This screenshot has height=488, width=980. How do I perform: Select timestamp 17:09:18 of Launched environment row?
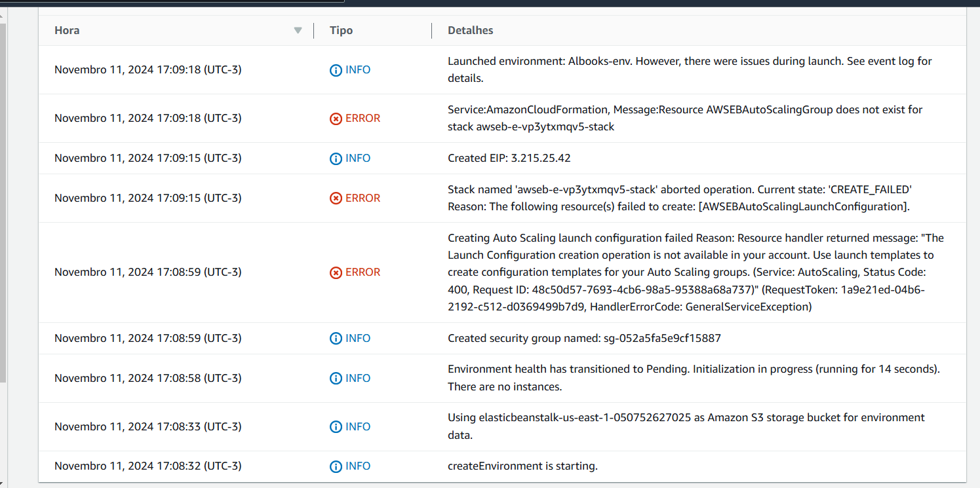click(x=147, y=69)
